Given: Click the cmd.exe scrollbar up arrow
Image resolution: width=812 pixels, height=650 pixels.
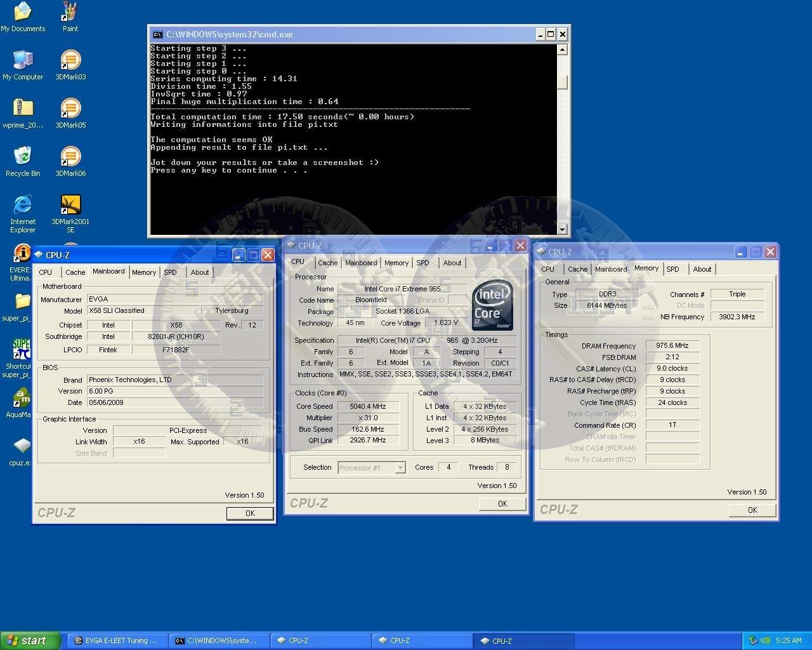Looking at the screenshot, I should 562,50.
